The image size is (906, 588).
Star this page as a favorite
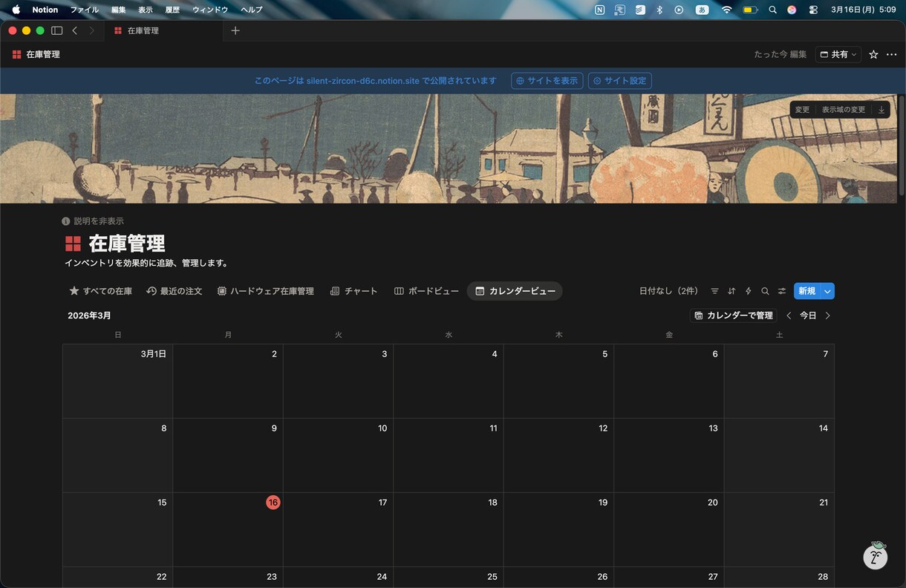pos(873,54)
